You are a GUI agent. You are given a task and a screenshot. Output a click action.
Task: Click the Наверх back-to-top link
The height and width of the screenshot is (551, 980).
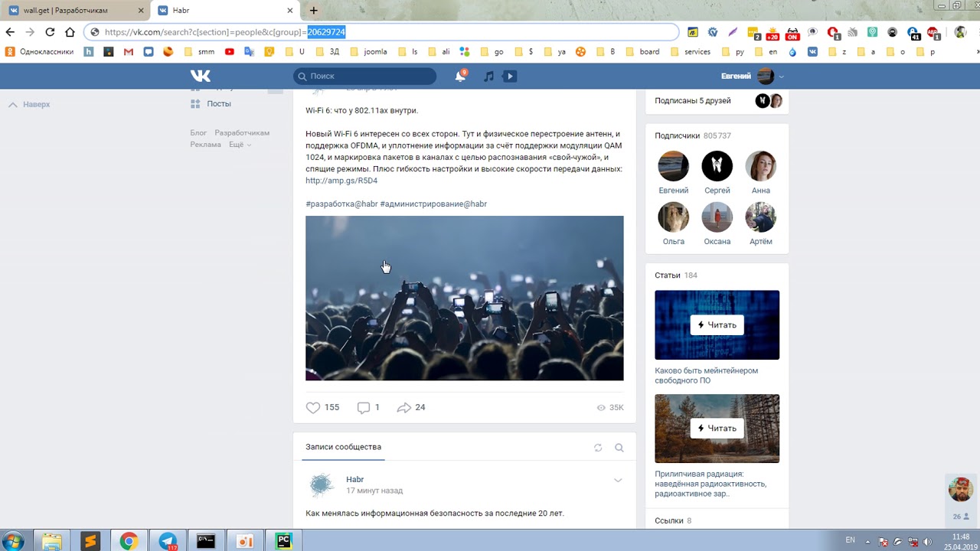29,104
